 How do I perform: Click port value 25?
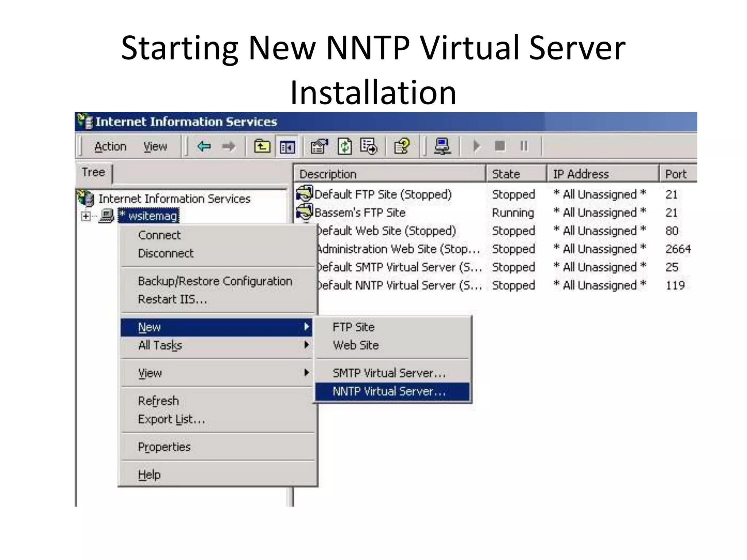click(x=672, y=267)
